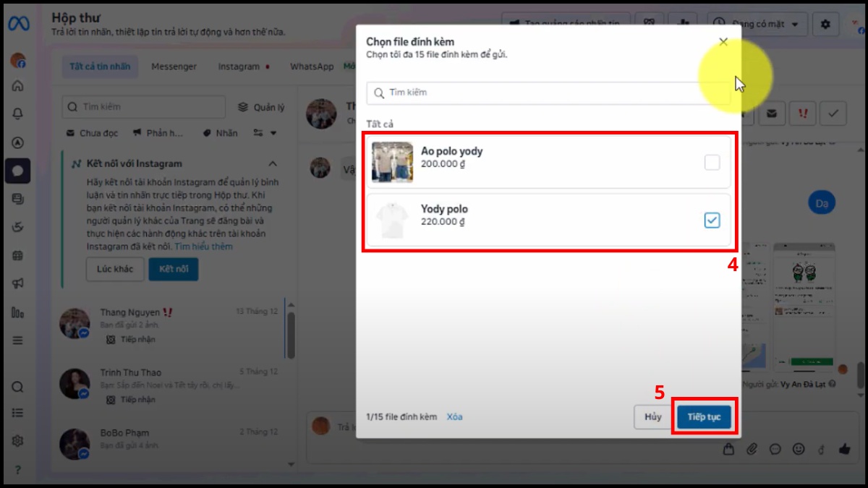Switch to the WhatsApp tab

(x=312, y=67)
